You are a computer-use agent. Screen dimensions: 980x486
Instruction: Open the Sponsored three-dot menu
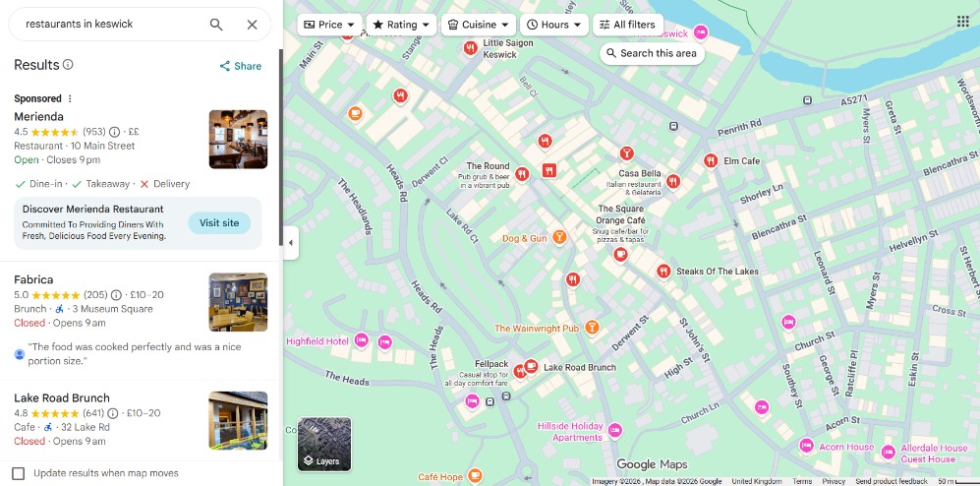pos(70,98)
